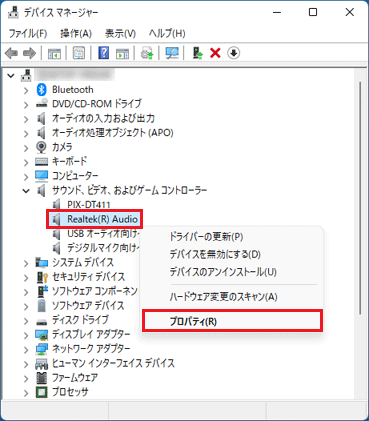Open the ヘルプ(H) menu

(167, 33)
